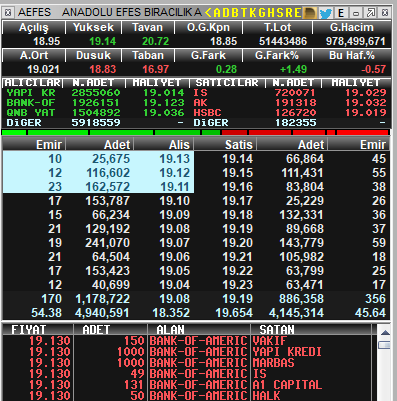Click trades list scrollbar up arrow
The height and width of the screenshot is (401, 397).
coord(385,333)
